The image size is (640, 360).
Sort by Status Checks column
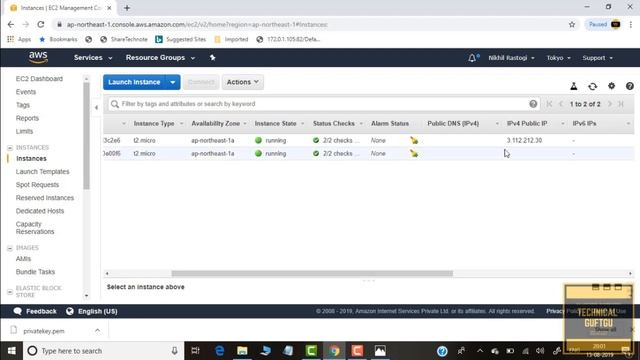[334, 123]
